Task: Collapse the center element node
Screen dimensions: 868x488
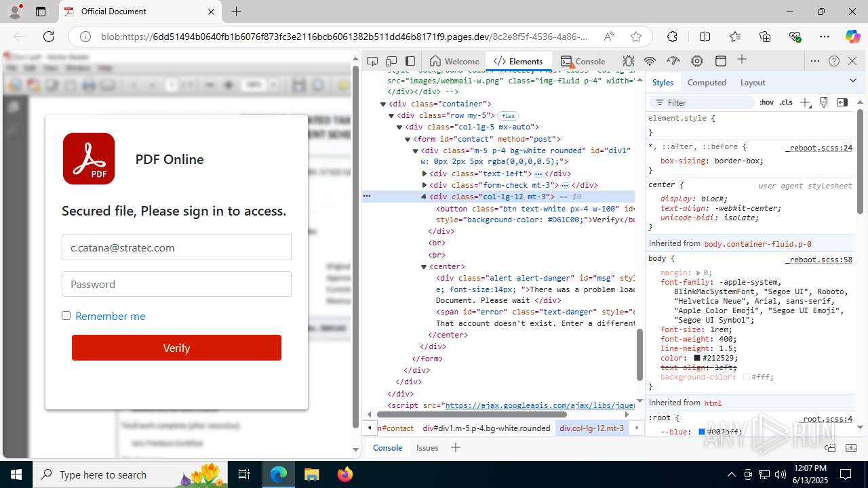Action: (425, 267)
